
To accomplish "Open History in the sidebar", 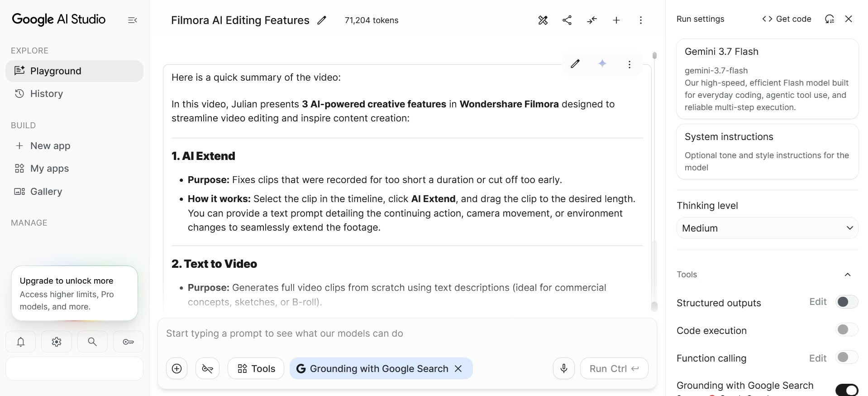I will [x=74, y=94].
